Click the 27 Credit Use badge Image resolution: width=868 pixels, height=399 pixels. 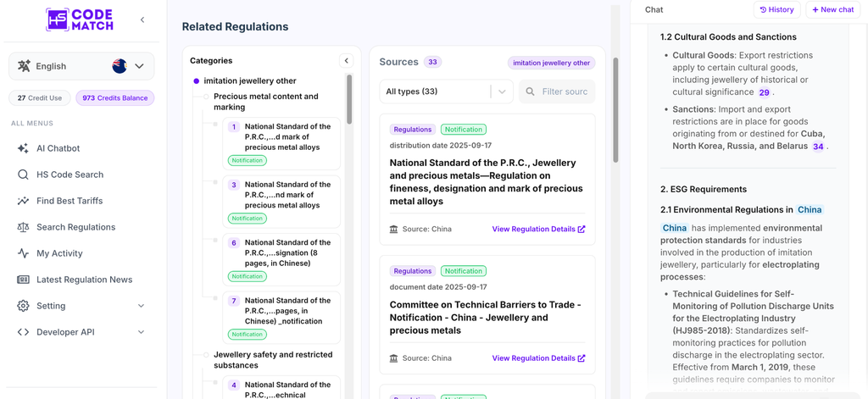[39, 98]
